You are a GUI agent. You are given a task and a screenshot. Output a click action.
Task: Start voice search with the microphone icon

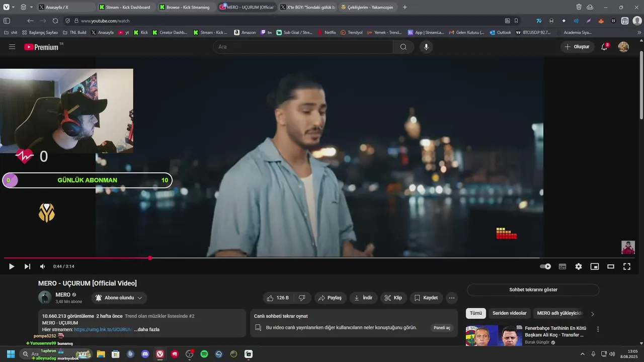tap(426, 47)
